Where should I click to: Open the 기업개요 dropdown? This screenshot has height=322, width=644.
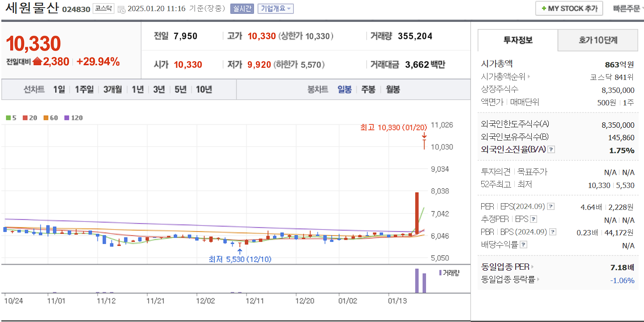[x=276, y=8]
